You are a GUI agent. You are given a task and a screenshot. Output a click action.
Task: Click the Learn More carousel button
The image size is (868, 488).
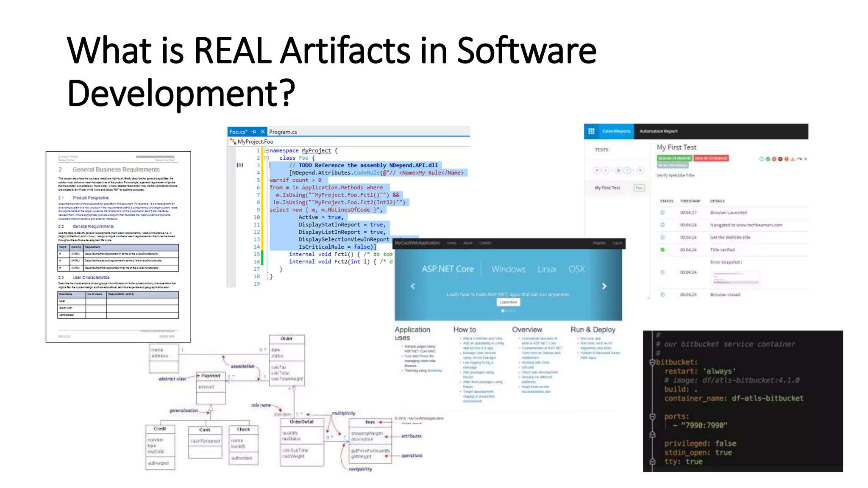[508, 302]
